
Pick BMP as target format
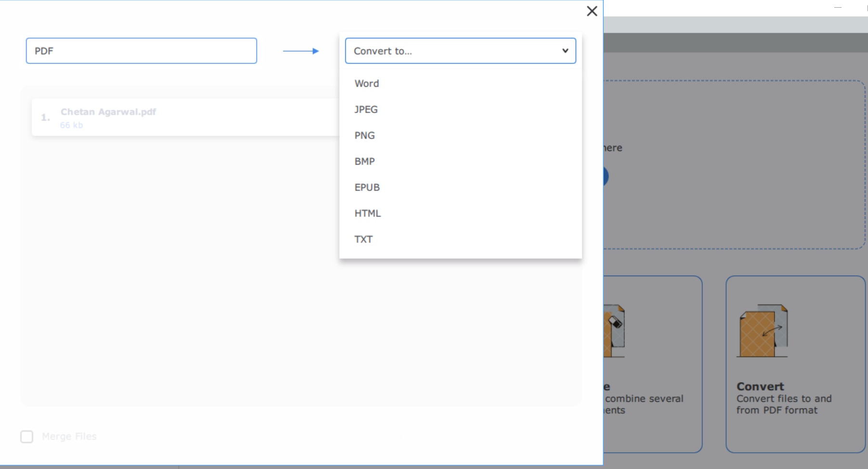click(364, 161)
